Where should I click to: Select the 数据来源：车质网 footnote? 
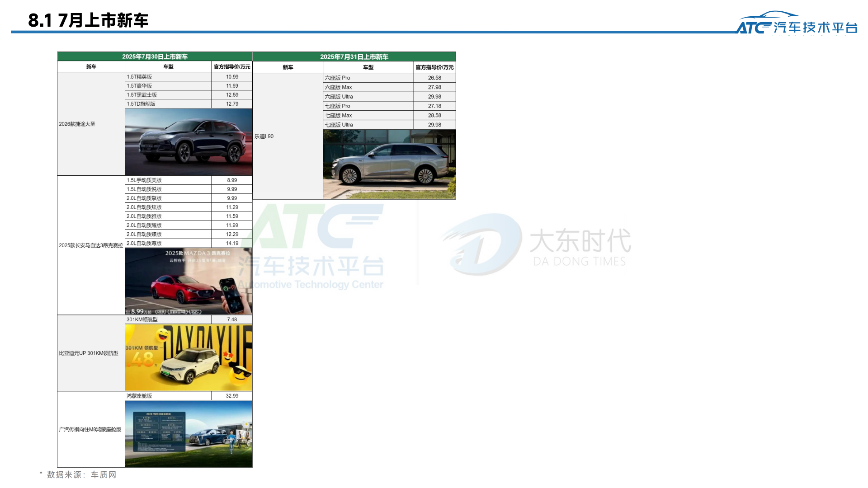click(78, 474)
